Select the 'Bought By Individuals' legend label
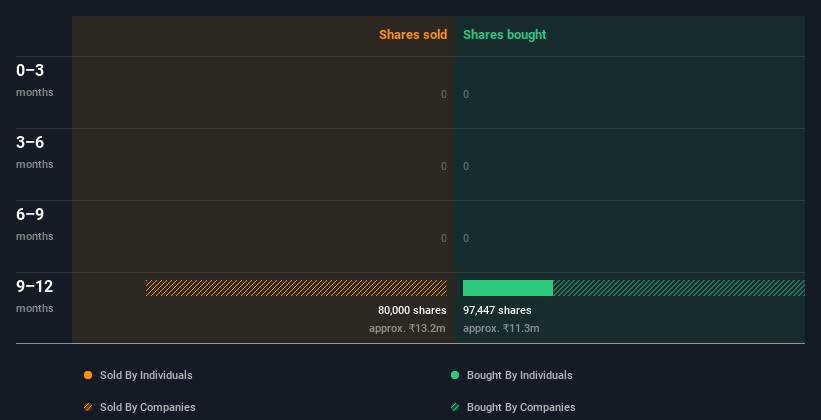Image resolution: width=821 pixels, height=420 pixels. [519, 375]
